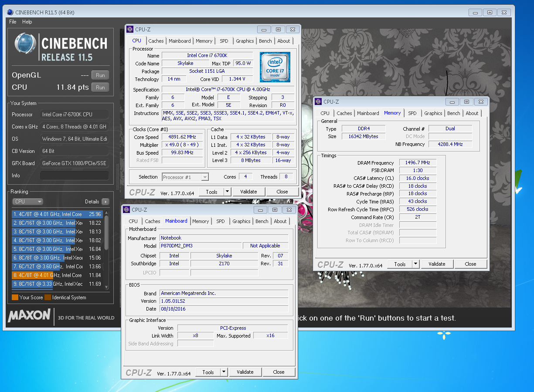Image resolution: width=534 pixels, height=392 pixels.
Task: Switch to CPU tab in Memory window
Action: pyautogui.click(x=325, y=113)
